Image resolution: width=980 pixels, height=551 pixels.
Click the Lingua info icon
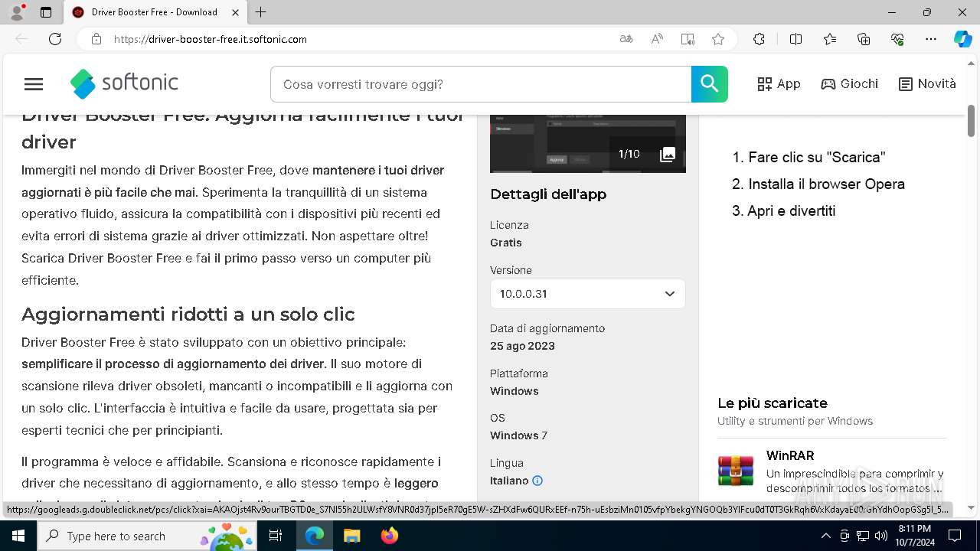(x=537, y=481)
